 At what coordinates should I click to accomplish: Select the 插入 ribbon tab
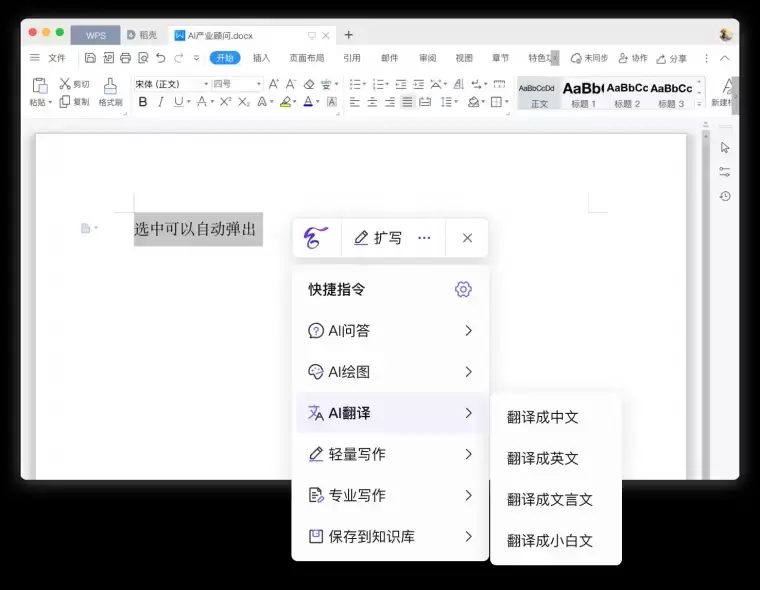(x=261, y=58)
